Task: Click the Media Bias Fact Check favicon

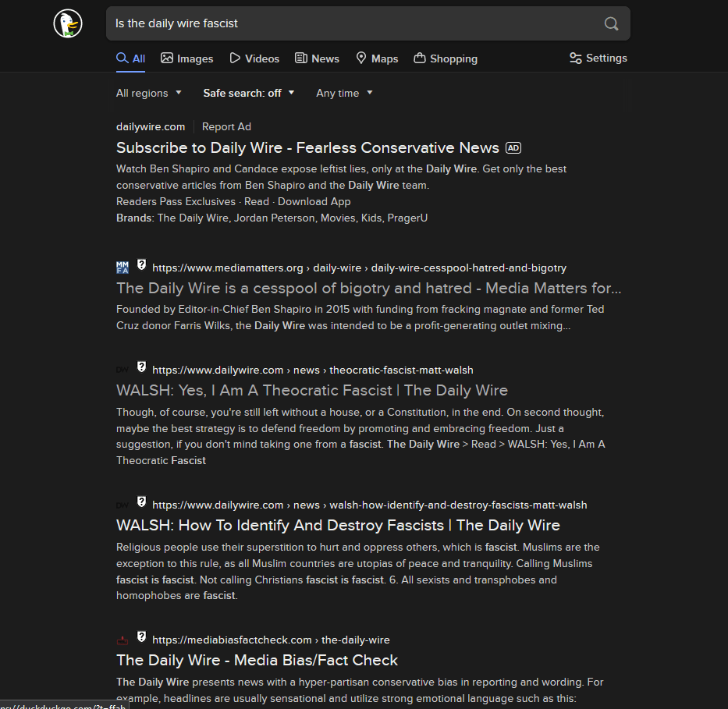Action: (123, 640)
